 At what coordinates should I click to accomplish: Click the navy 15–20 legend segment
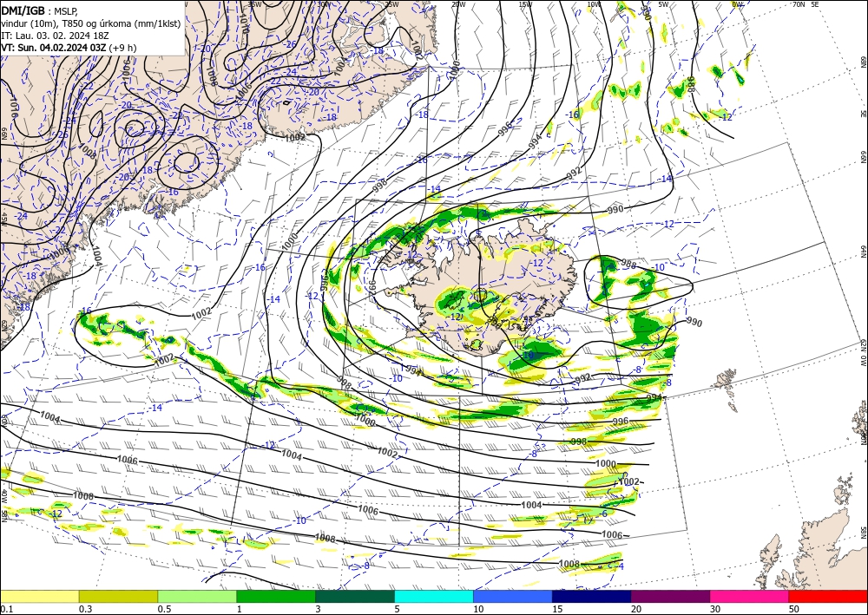pos(592,596)
